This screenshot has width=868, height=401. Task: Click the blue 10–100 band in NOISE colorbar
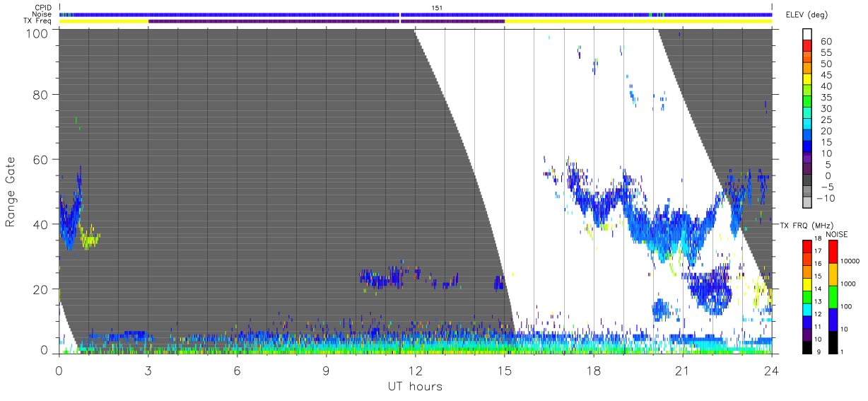pos(833,318)
